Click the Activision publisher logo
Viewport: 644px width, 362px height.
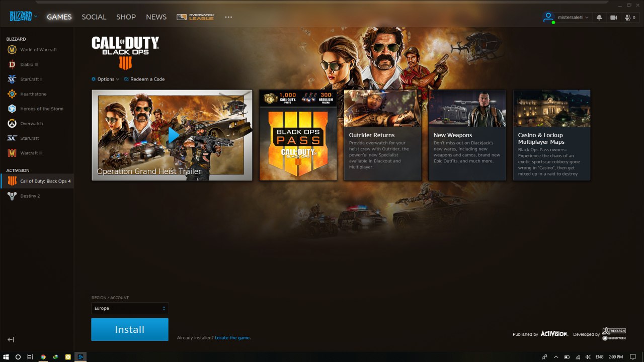point(554,333)
